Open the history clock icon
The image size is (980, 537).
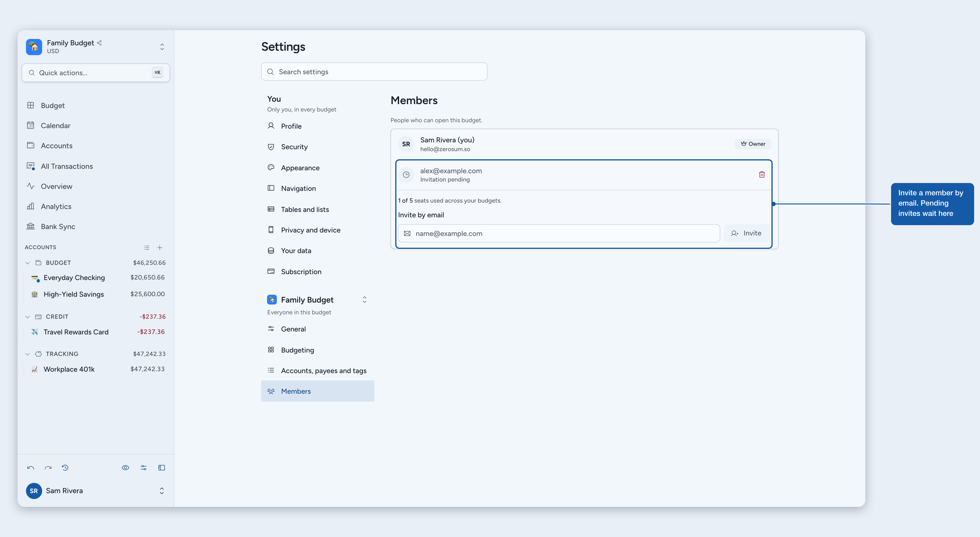65,468
